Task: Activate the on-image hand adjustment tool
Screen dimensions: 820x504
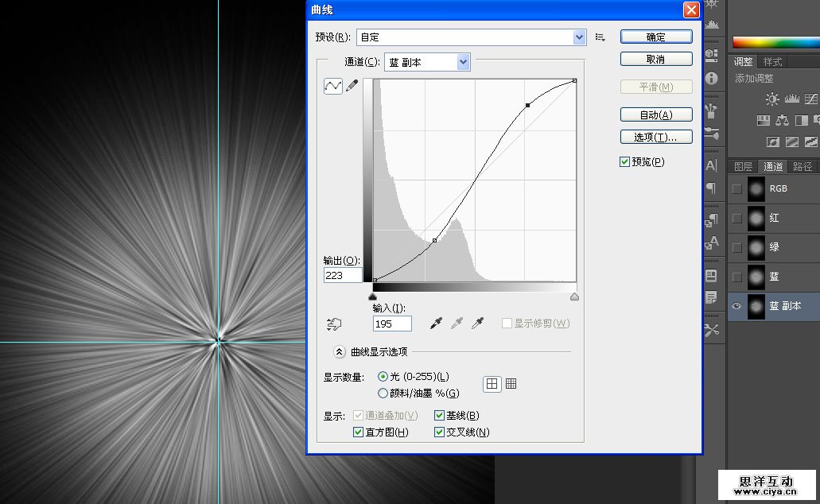Action: click(x=335, y=324)
